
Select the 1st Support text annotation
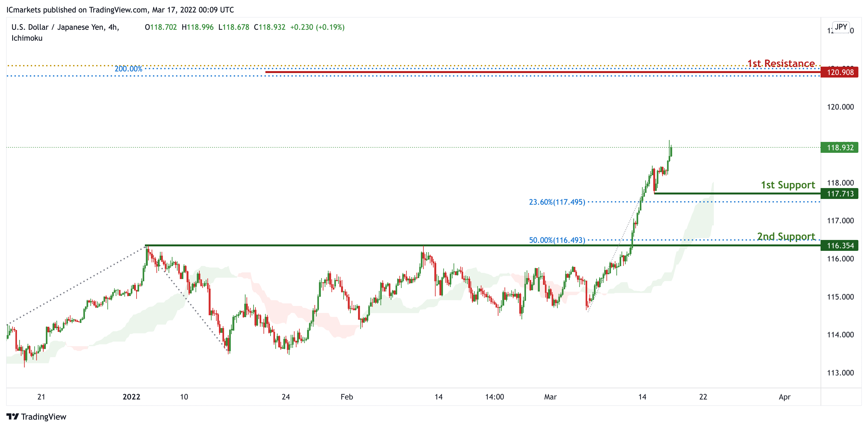788,185
